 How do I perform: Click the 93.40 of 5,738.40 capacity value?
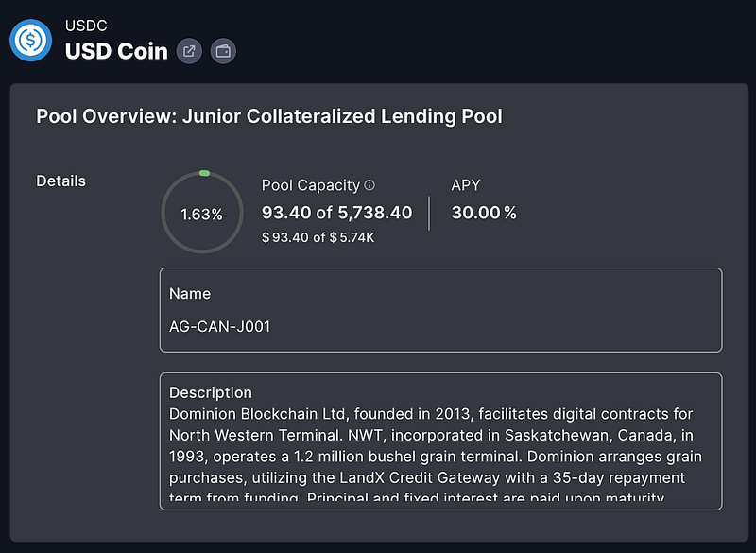point(336,213)
